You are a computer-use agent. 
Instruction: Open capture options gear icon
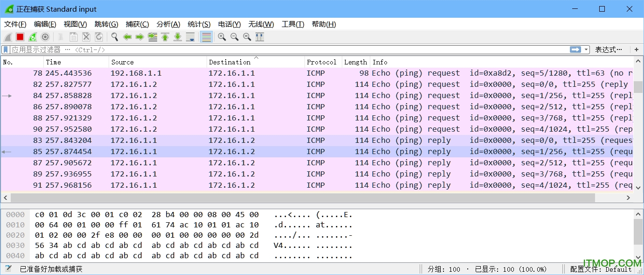45,37
